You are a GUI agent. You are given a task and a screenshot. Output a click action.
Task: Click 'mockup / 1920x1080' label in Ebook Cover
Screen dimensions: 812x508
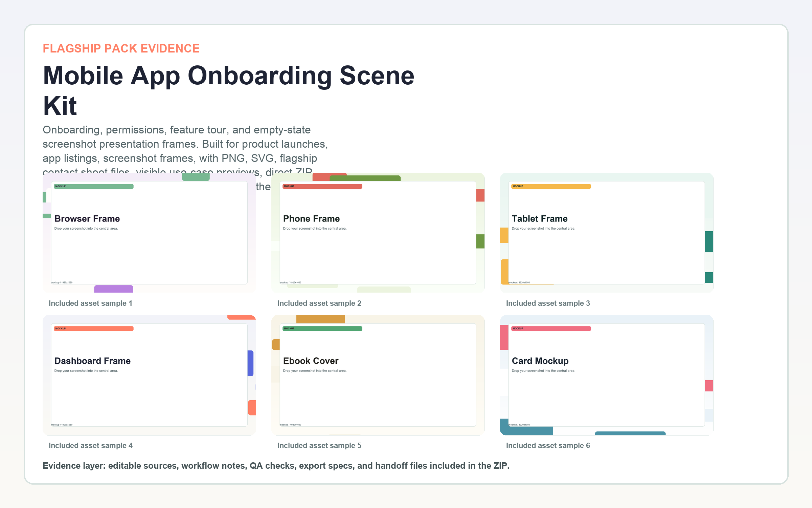[290, 425]
